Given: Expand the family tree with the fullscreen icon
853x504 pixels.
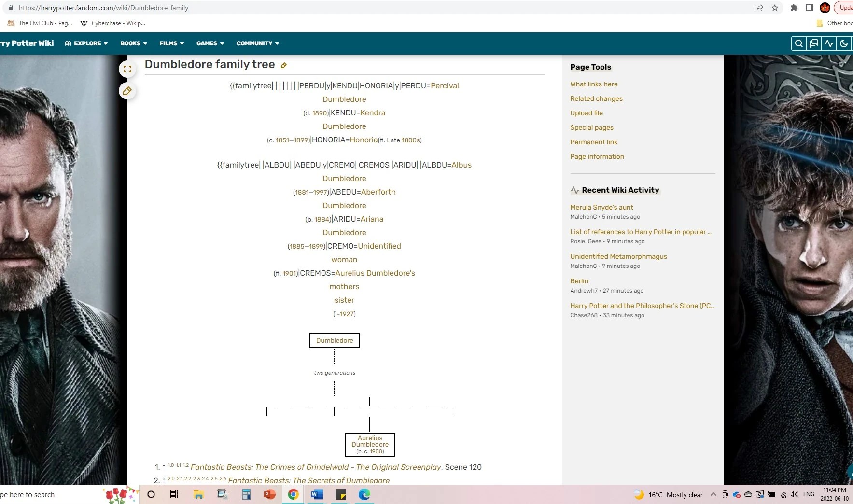Looking at the screenshot, I should tap(127, 68).
